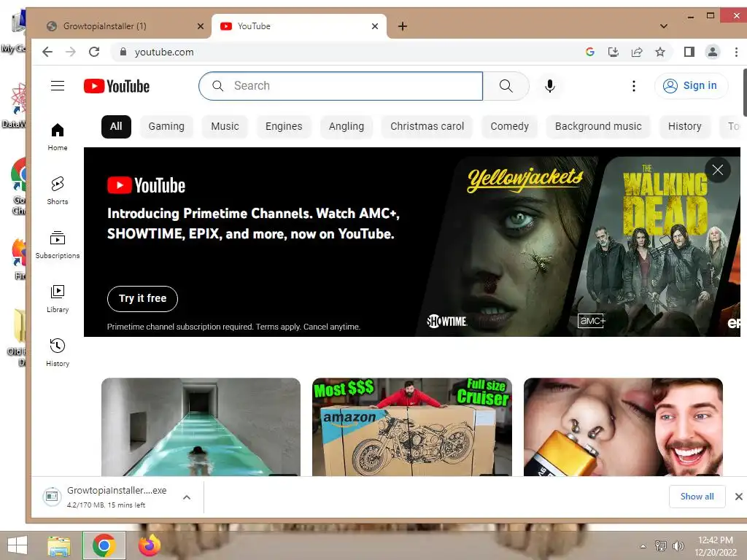Select the History filter chip
The image size is (747, 560).
click(684, 127)
